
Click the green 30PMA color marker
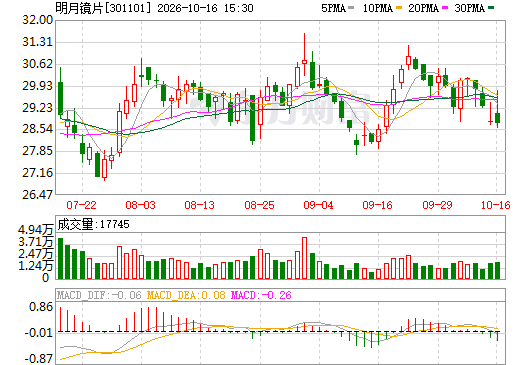[x=491, y=8]
